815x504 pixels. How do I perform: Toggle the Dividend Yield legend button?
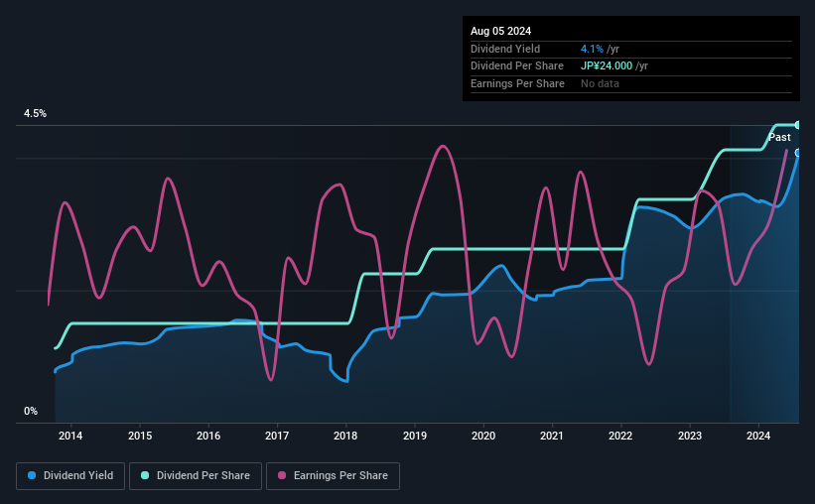click(x=70, y=476)
